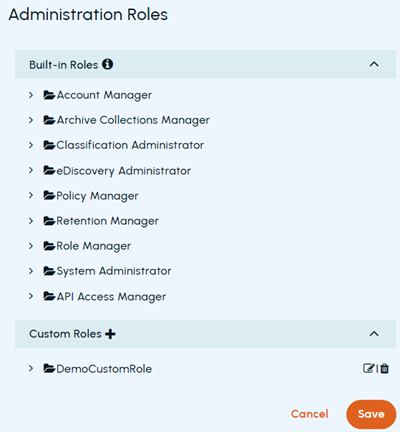Add a custom role with the plus icon

click(x=110, y=334)
